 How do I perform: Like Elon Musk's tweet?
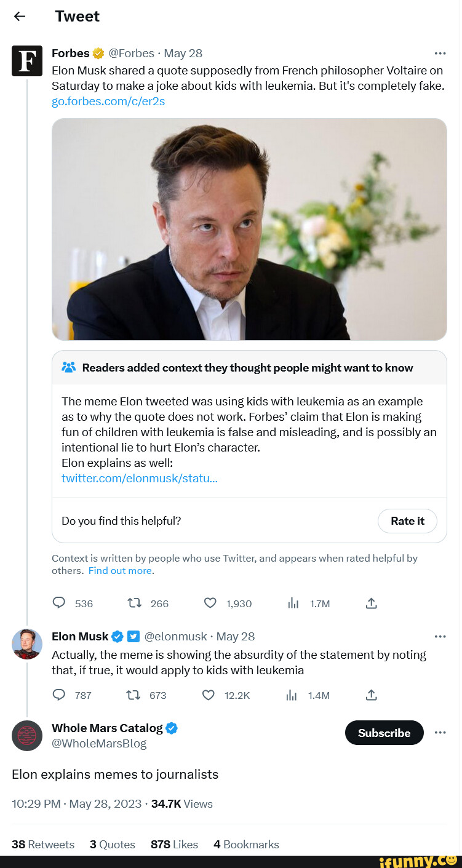click(209, 695)
